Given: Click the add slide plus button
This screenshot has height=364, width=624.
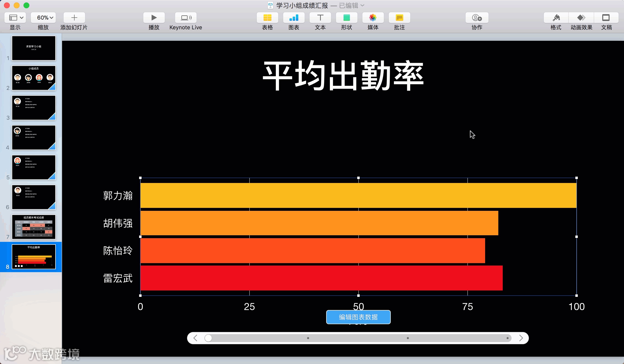Looking at the screenshot, I should (74, 18).
